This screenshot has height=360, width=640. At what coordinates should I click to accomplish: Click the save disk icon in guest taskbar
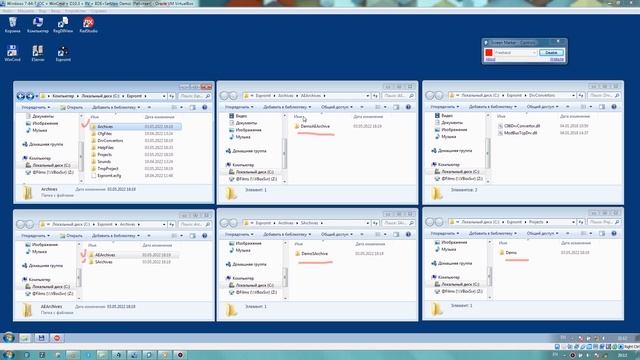pyautogui.click(x=41, y=338)
